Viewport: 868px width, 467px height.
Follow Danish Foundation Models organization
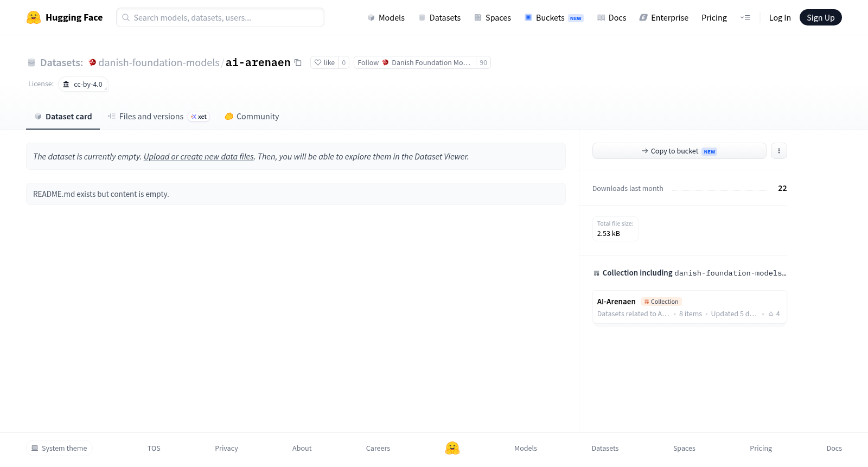414,62
